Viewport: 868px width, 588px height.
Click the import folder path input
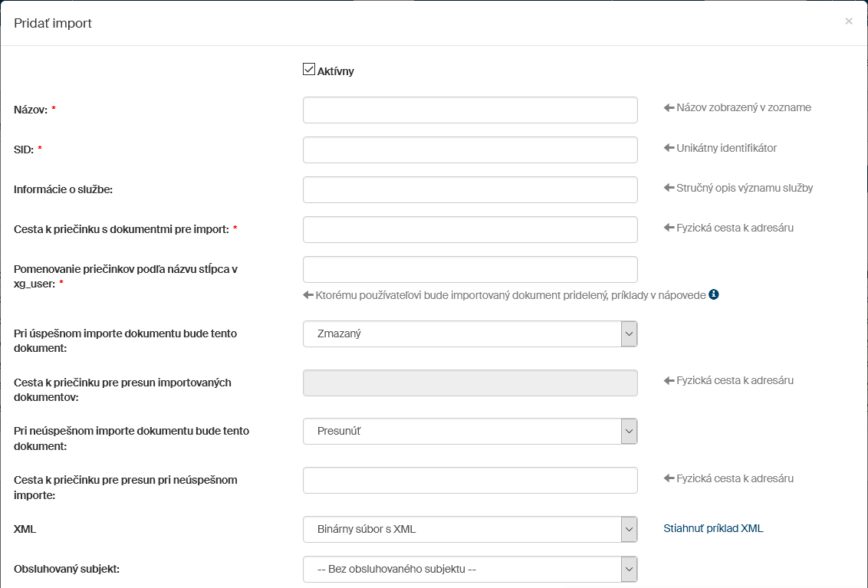(x=470, y=229)
